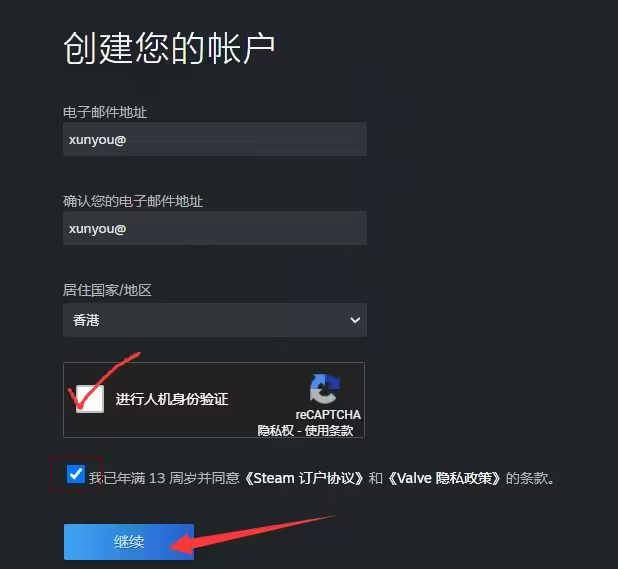Viewport: 618px width, 569px height.
Task: Click the 创建您的帐户 heading
Action: click(x=169, y=48)
